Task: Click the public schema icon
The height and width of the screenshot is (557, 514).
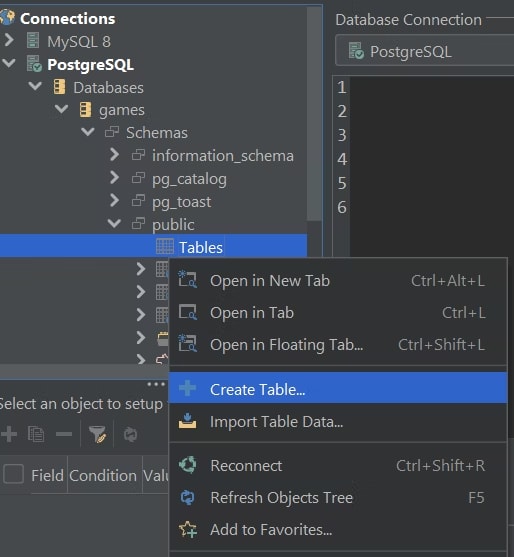Action: click(138, 224)
